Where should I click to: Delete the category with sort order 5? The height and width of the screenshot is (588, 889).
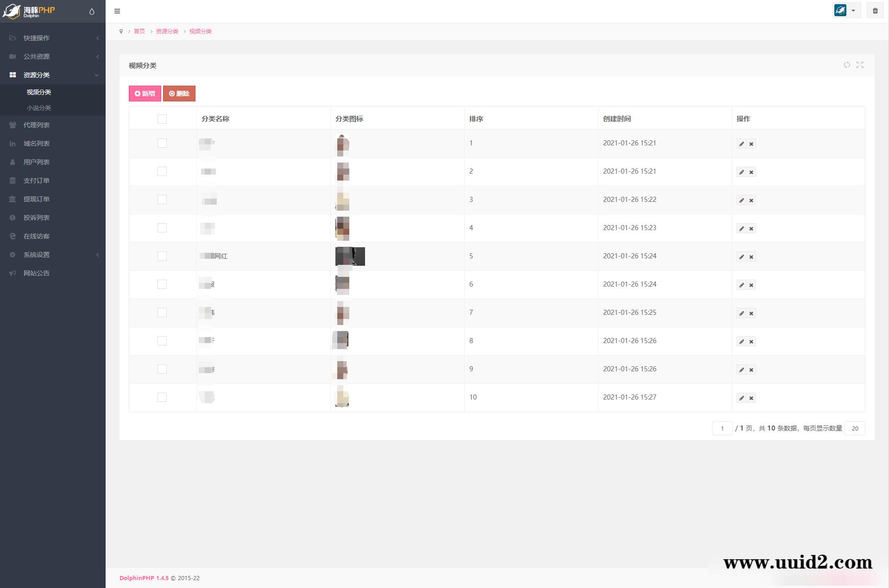(x=751, y=257)
